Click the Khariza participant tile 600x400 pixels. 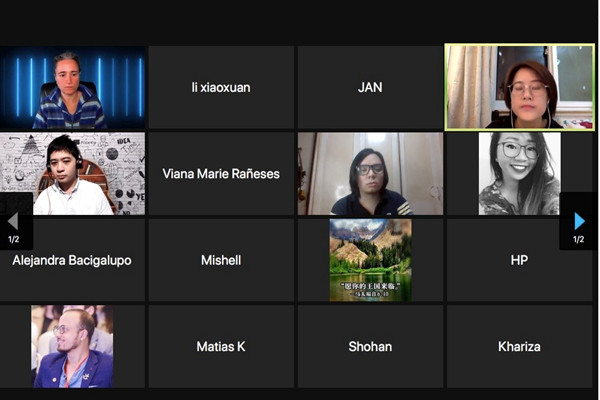[519, 346]
